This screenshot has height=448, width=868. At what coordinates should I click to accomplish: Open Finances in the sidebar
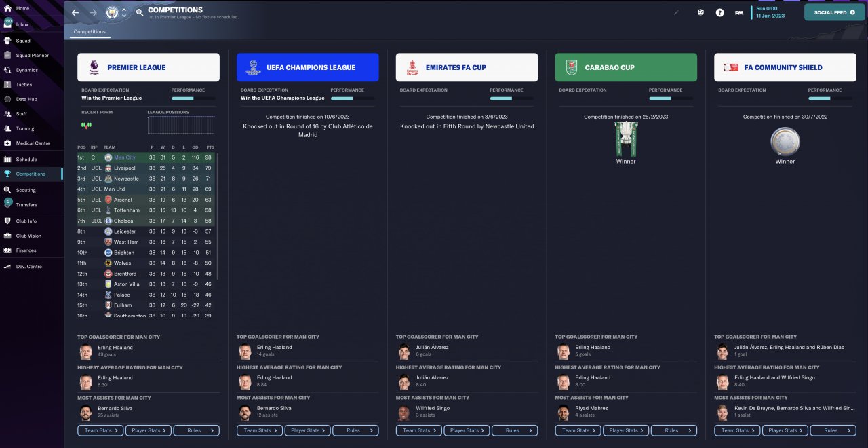coord(31,250)
